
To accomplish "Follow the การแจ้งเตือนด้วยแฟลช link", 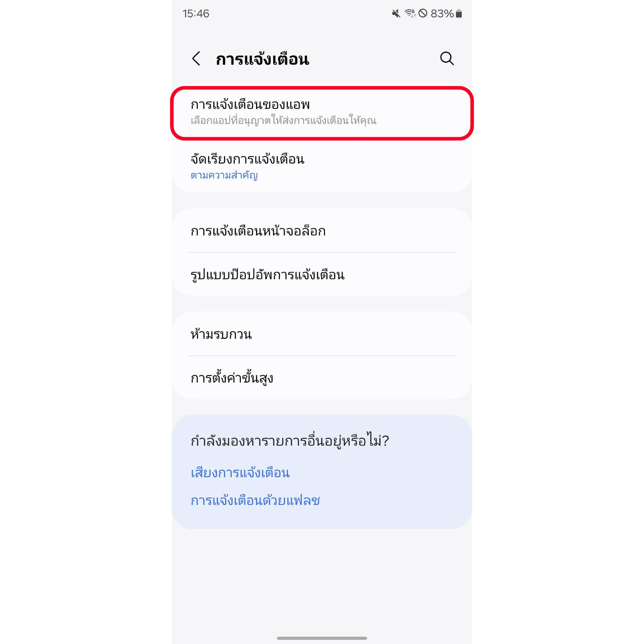I will (255, 500).
